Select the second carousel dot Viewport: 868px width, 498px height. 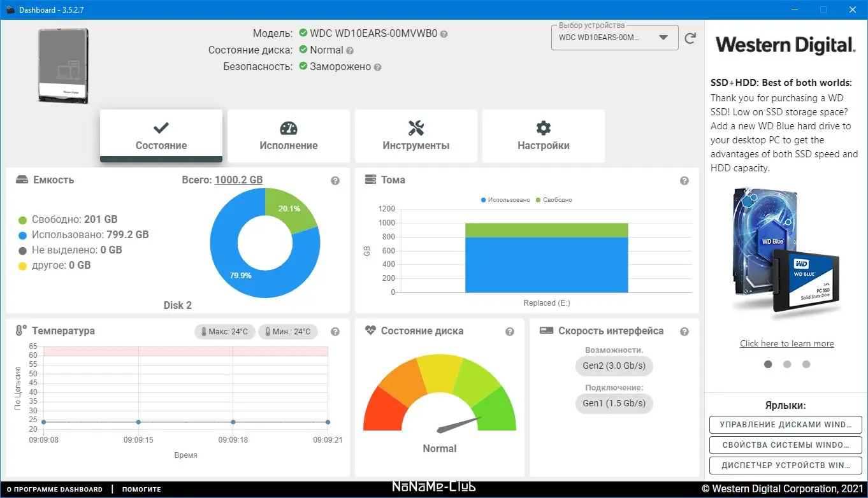pos(787,364)
